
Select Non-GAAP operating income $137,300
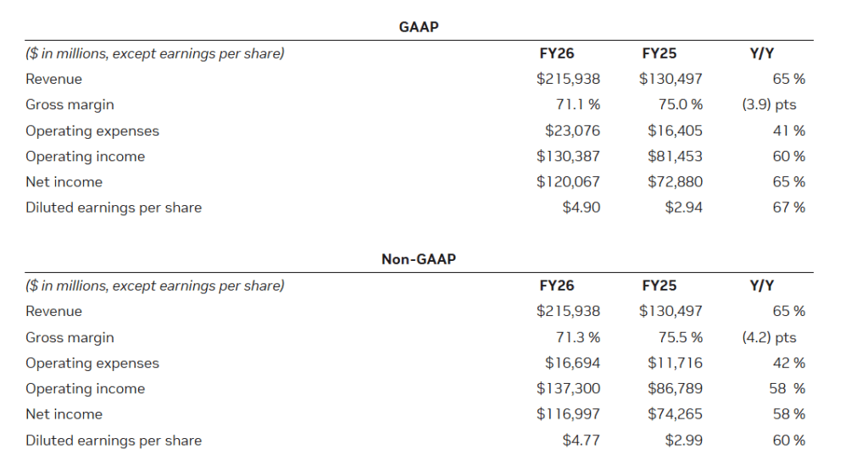click(x=568, y=388)
